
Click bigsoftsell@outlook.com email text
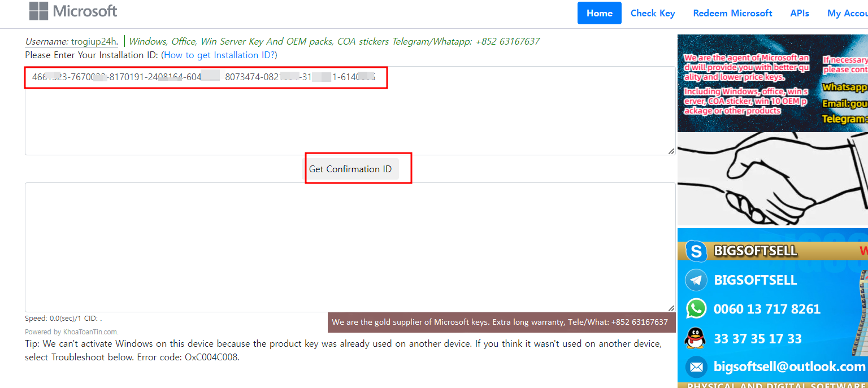(789, 367)
